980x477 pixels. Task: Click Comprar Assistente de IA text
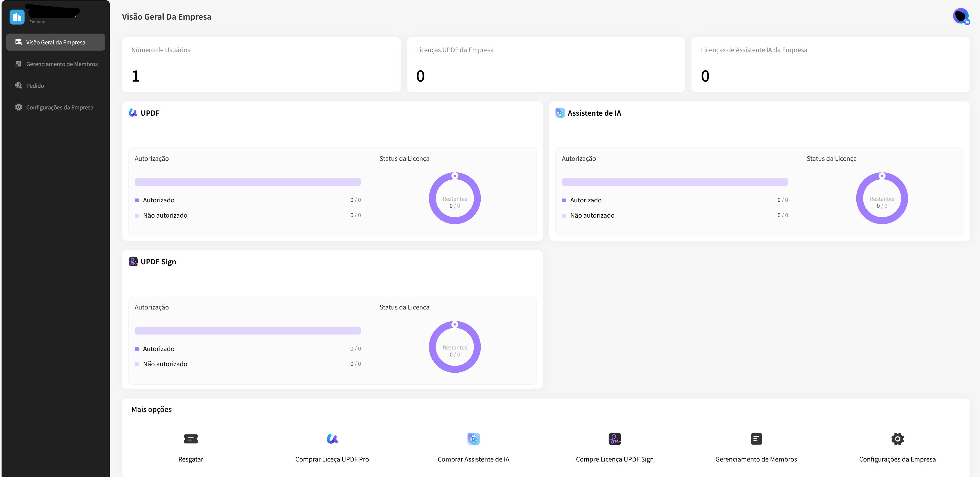pos(473,459)
